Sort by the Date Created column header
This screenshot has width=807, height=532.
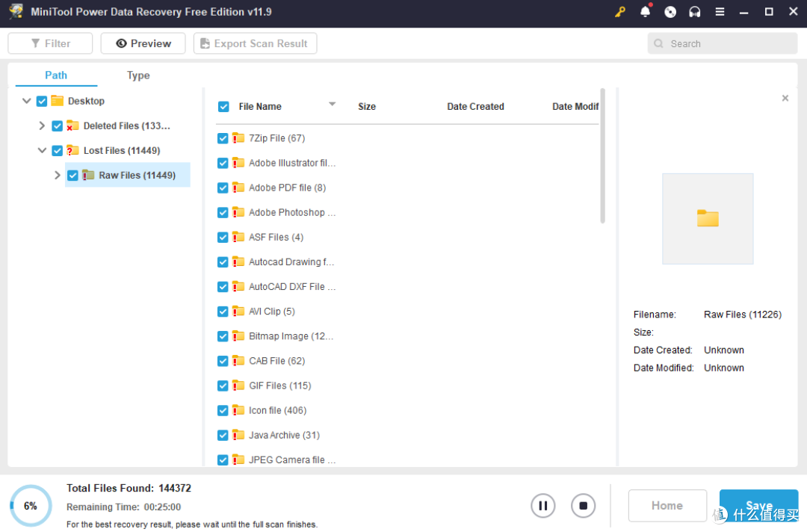tap(475, 107)
